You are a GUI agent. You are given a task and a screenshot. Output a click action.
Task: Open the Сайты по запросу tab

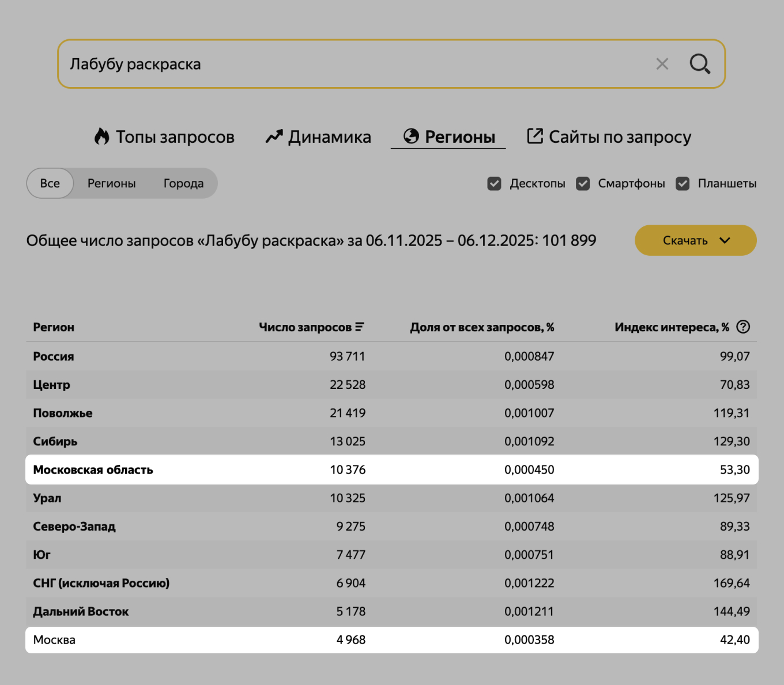[620, 137]
